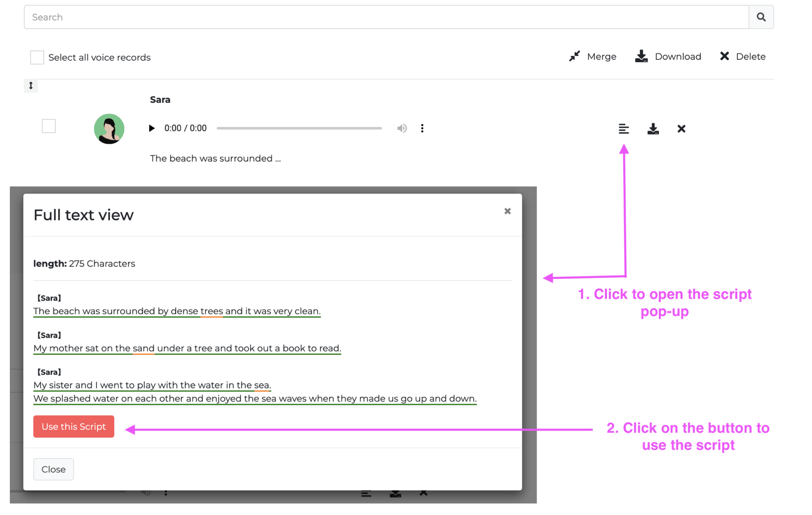The image size is (812, 515).
Task: Click sentence "My sister and I went to play..."
Action: pyautogui.click(x=152, y=385)
